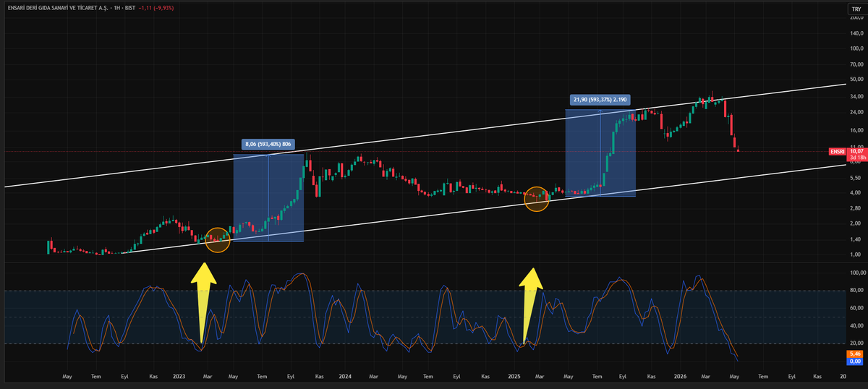Click 2,80 on the price scale
The image size is (868, 389).
[856, 208]
